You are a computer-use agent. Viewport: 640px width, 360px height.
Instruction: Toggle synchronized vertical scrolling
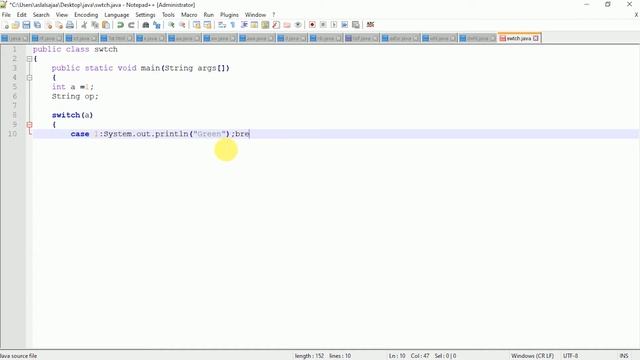point(197,25)
